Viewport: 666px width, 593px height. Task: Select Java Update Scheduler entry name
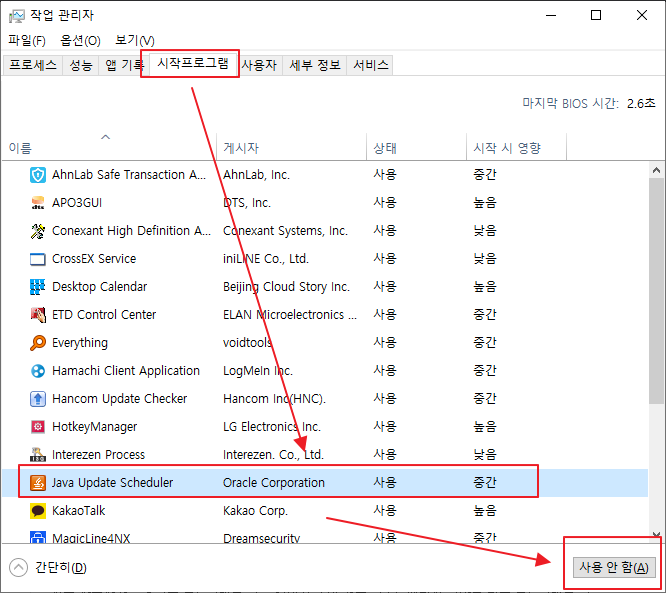pos(113,483)
